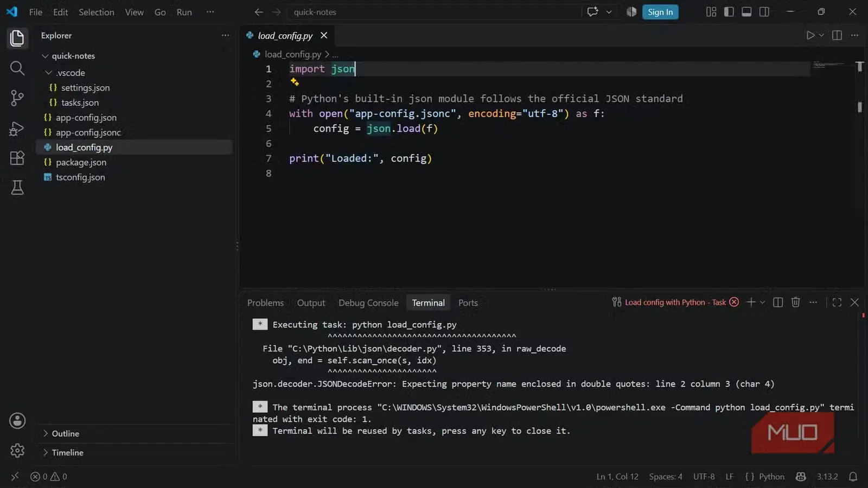Open the Search view icon
The width and height of the screenshot is (868, 488).
(17, 68)
